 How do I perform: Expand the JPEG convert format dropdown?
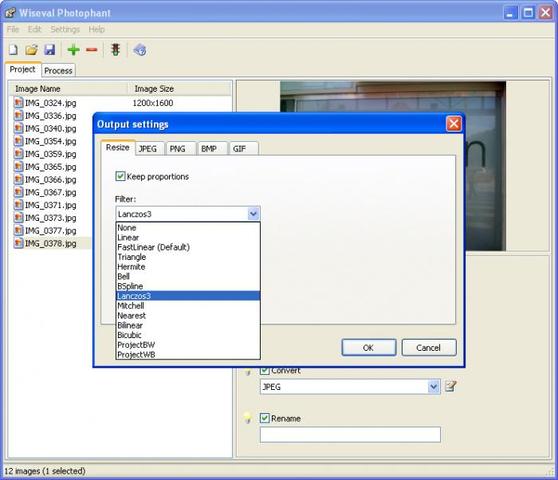pos(433,387)
